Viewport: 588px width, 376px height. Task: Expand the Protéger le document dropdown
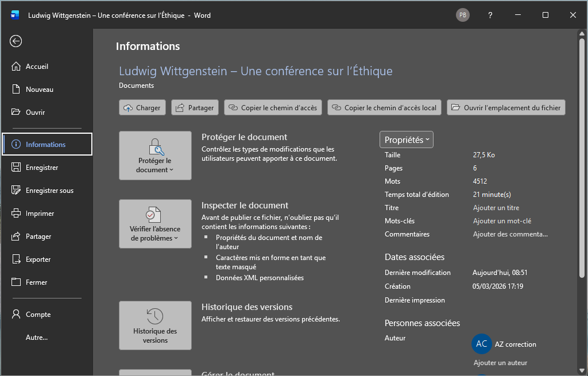[155, 156]
